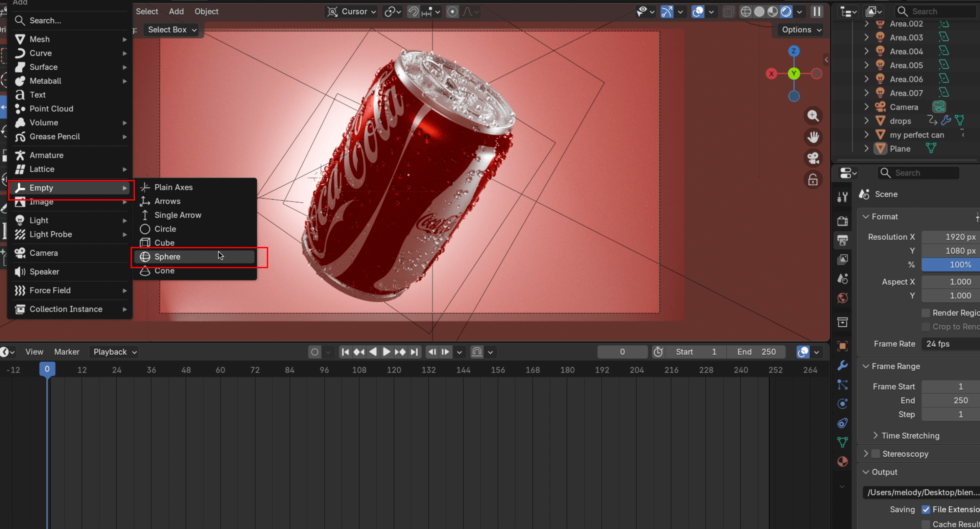Viewport: 980px width, 529px height.
Task: Switch viewport to rendered shading
Action: point(786,12)
